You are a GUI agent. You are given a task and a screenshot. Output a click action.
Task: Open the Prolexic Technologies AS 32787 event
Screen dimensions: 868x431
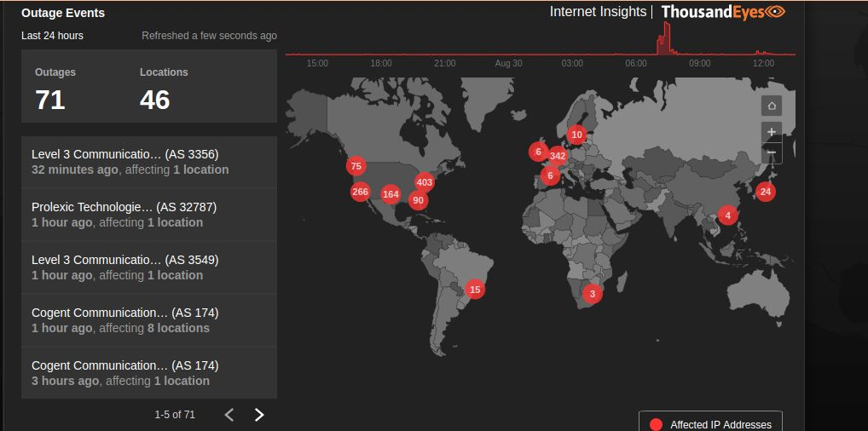coord(149,215)
